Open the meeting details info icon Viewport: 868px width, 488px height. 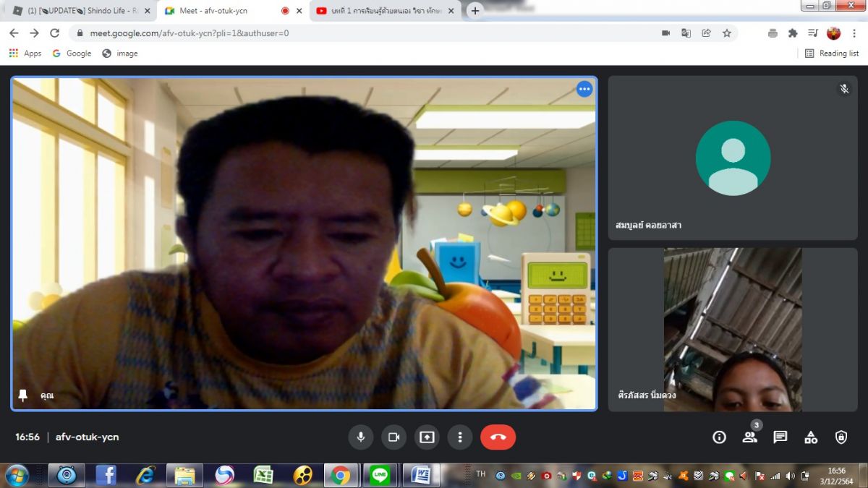tap(719, 437)
